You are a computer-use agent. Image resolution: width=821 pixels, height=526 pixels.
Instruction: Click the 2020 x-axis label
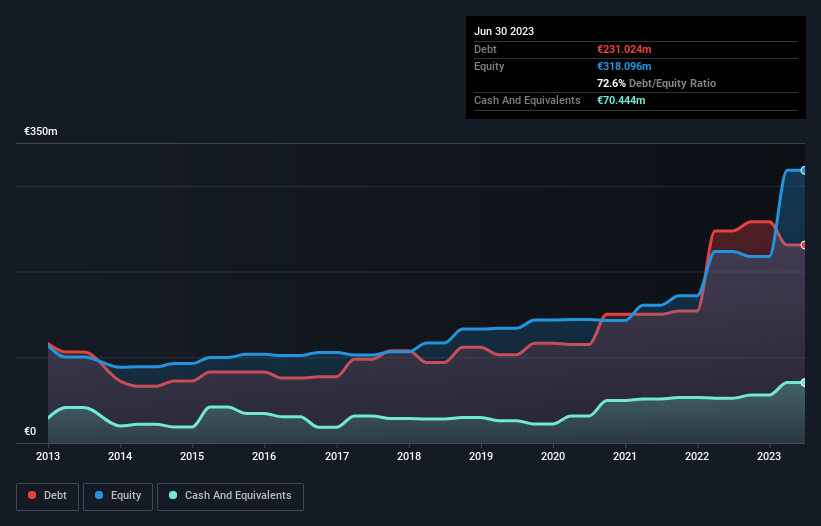pos(553,456)
